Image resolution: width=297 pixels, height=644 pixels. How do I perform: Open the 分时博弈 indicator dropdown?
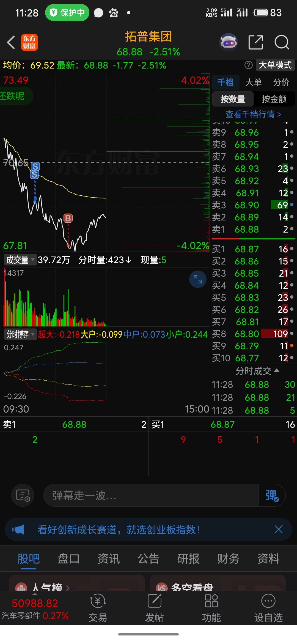pyautogui.click(x=20, y=334)
